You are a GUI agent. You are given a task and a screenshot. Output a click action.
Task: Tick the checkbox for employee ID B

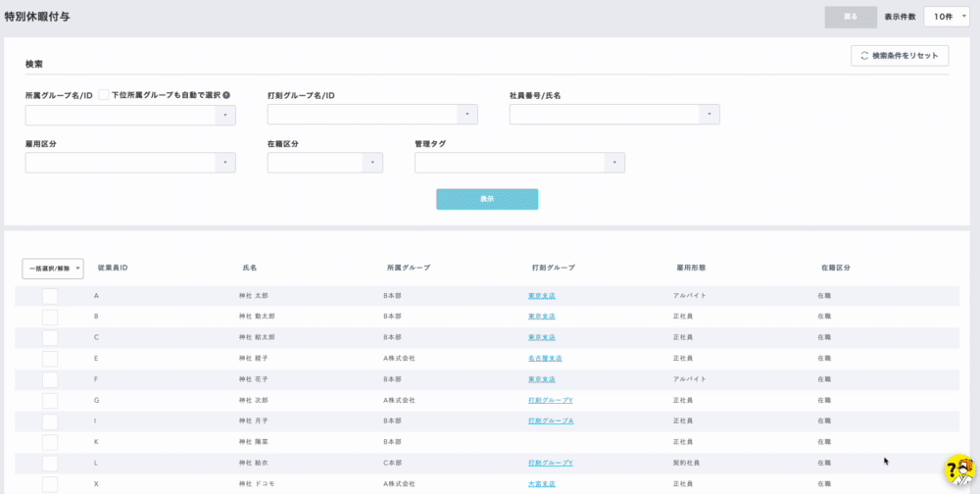click(x=50, y=317)
